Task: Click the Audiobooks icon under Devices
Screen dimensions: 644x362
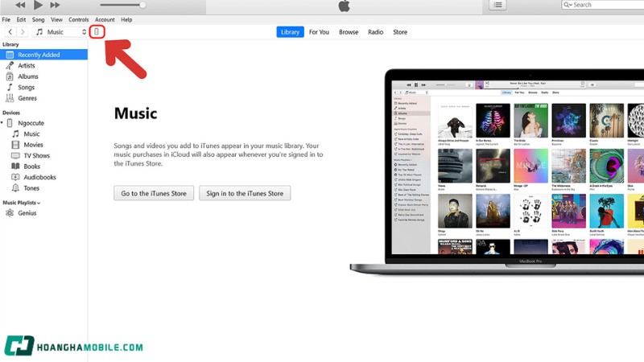Action: point(15,177)
